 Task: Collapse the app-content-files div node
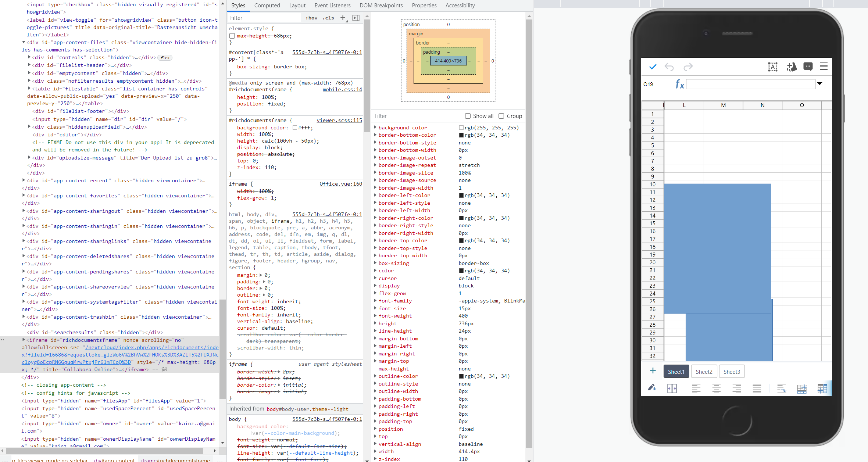click(x=24, y=42)
